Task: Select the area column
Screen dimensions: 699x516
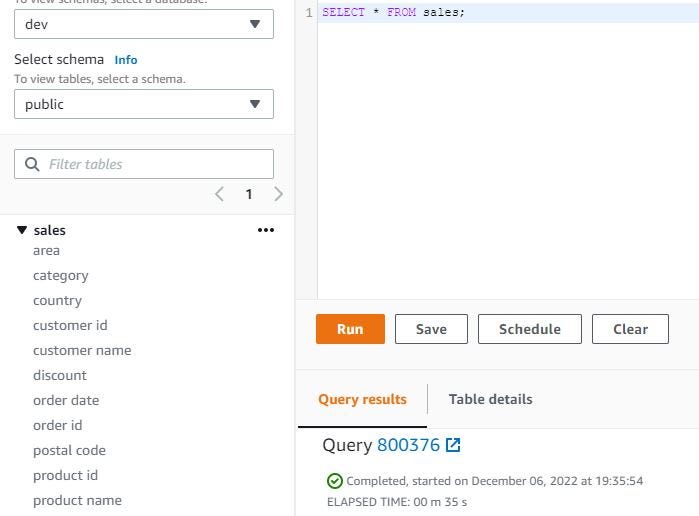Action: point(46,251)
